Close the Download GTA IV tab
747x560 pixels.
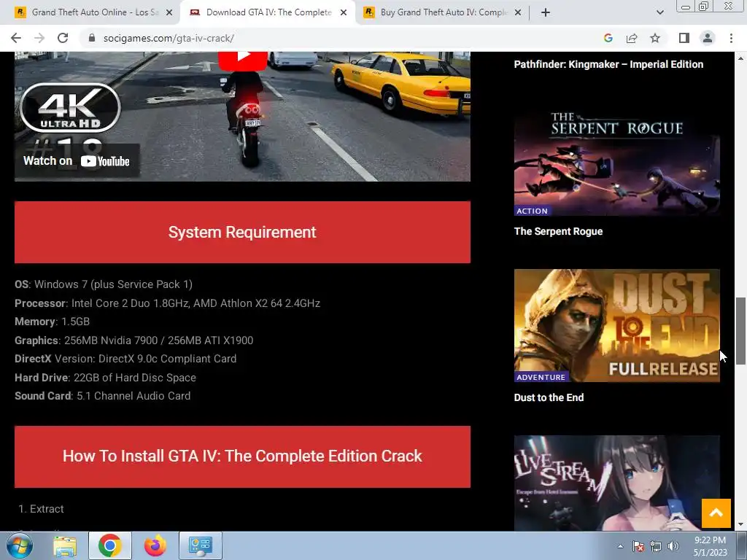(344, 12)
